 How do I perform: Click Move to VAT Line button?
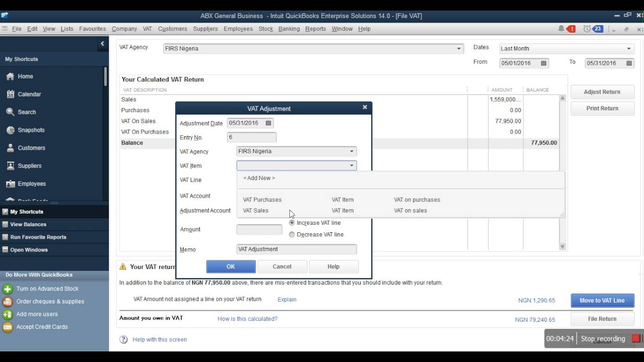tap(602, 301)
